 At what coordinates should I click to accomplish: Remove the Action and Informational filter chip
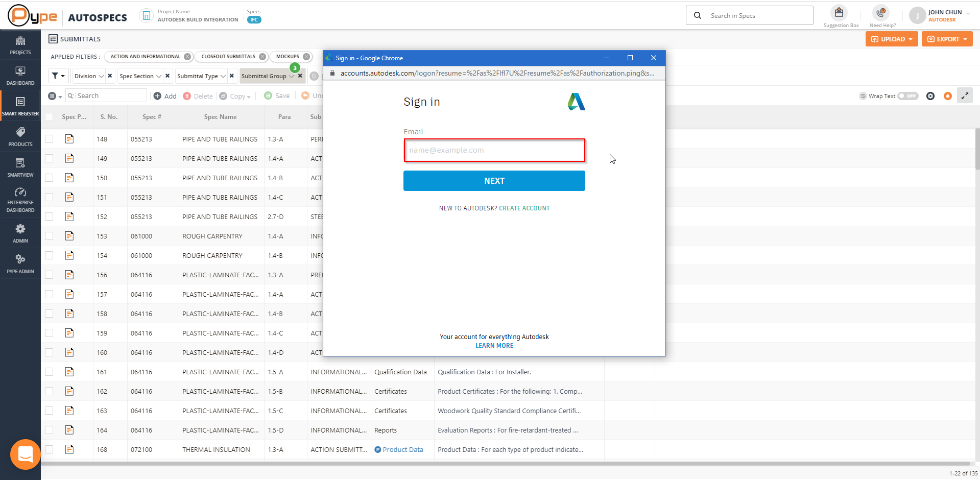187,57
